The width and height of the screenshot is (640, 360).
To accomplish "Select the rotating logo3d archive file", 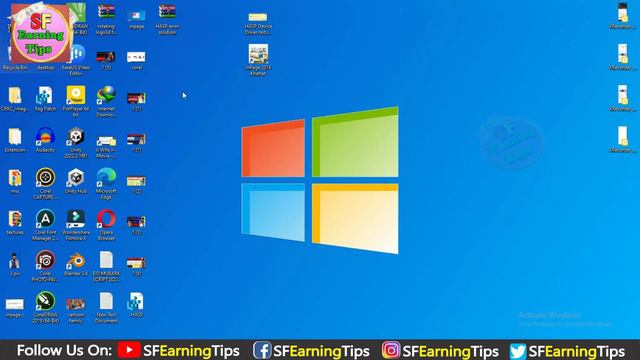I will click(106, 19).
